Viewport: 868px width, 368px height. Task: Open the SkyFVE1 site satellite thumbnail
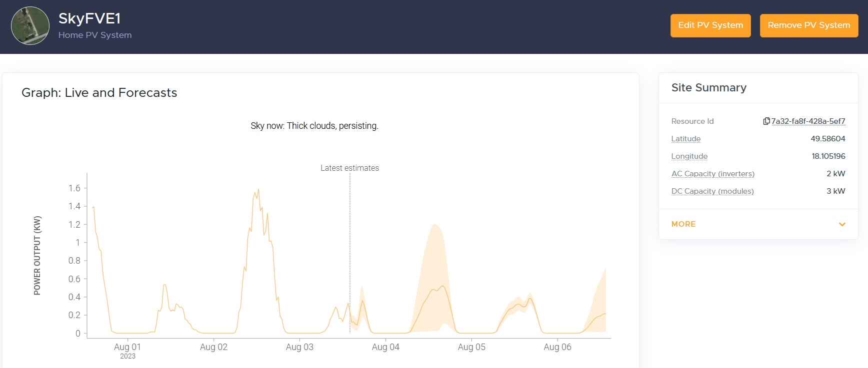click(30, 26)
